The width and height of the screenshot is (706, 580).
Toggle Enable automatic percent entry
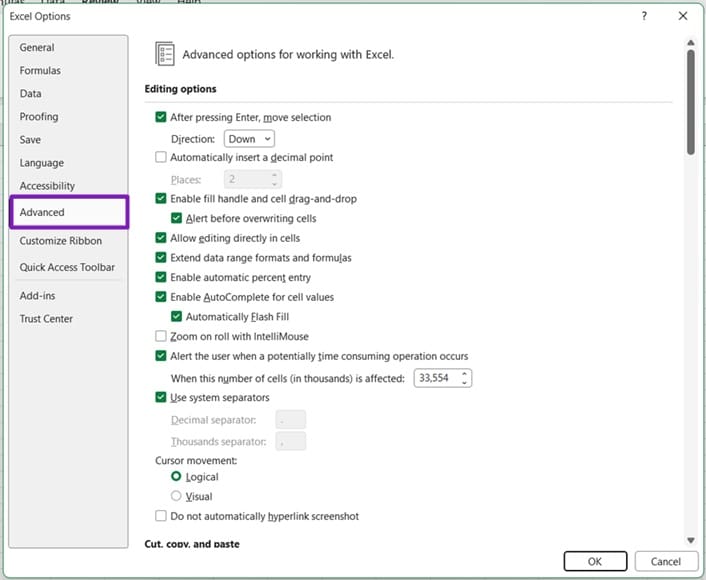point(161,276)
